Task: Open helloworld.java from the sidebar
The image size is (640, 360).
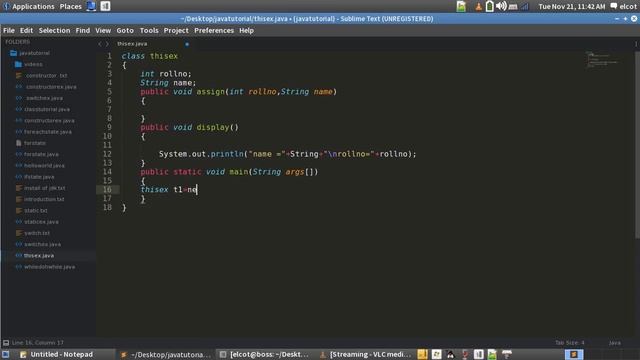Action: 44,166
